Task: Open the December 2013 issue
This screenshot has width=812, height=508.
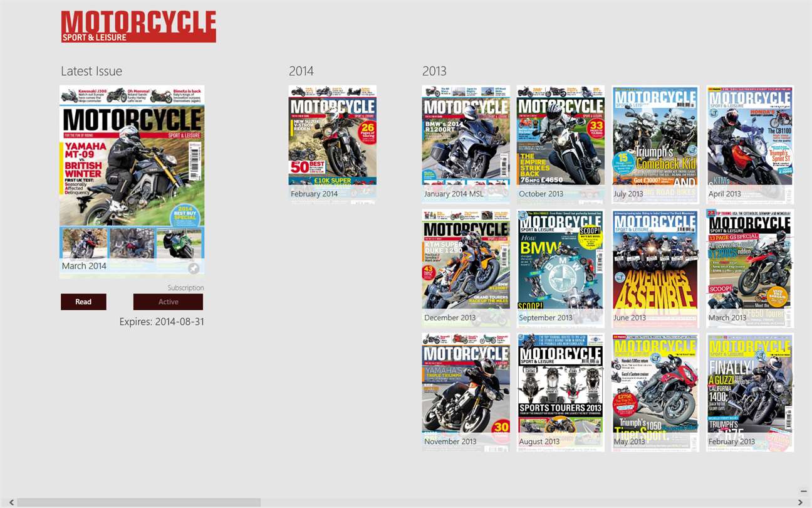Action: click(466, 268)
